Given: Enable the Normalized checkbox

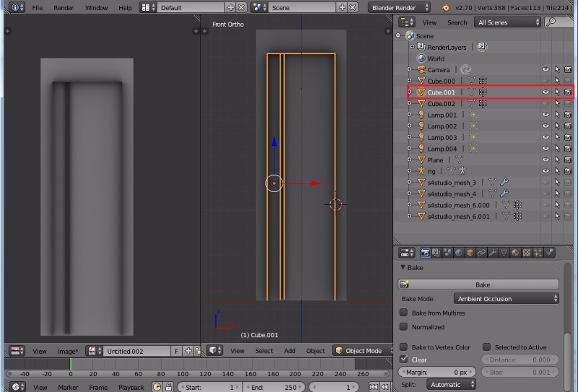Looking at the screenshot, I should [x=404, y=327].
